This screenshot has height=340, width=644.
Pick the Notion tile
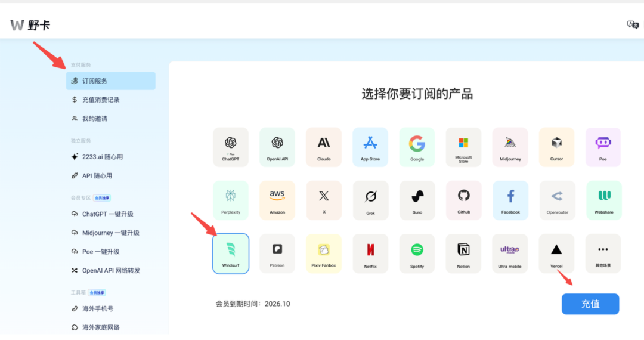pos(463,254)
